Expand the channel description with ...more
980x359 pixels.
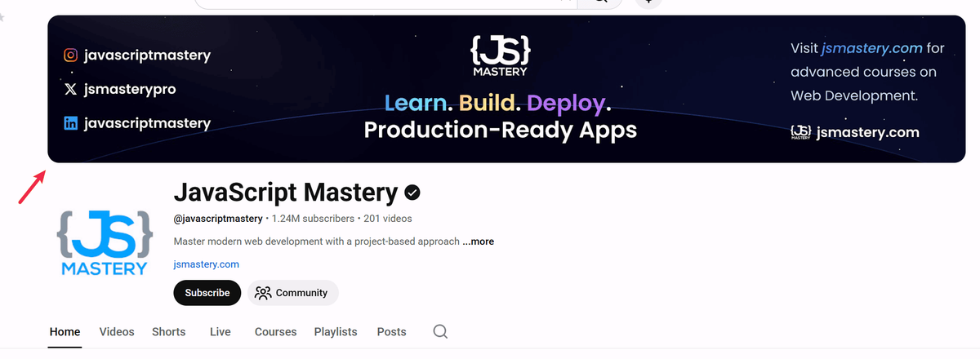tap(479, 242)
